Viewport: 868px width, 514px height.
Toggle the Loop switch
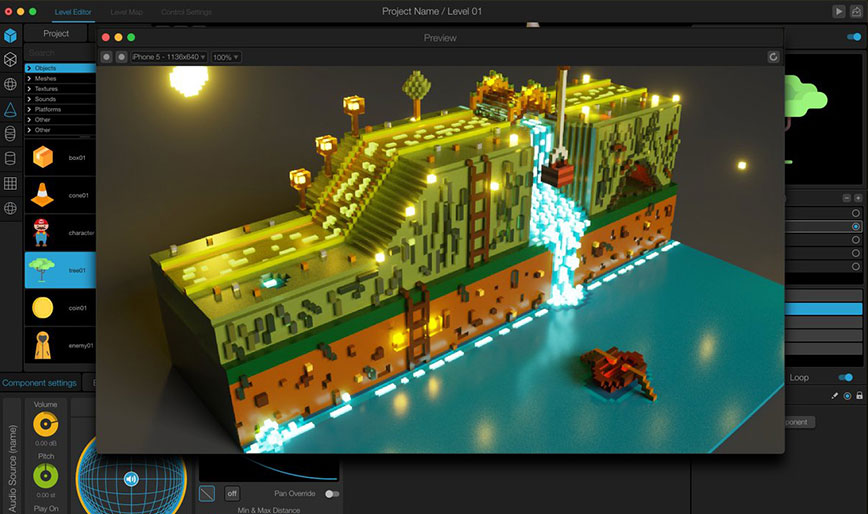click(x=845, y=377)
